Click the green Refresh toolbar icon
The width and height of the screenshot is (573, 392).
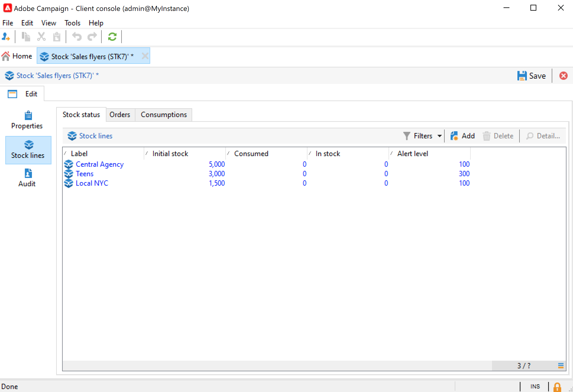click(x=112, y=37)
